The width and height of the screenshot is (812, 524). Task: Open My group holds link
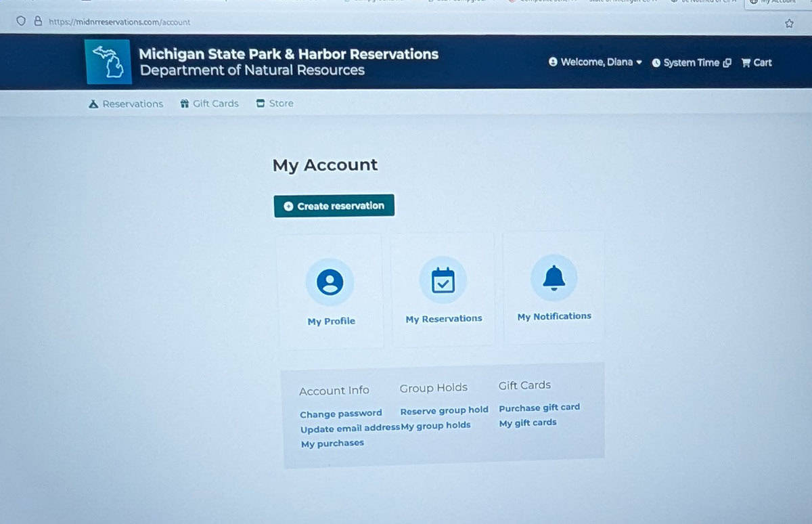tap(436, 426)
